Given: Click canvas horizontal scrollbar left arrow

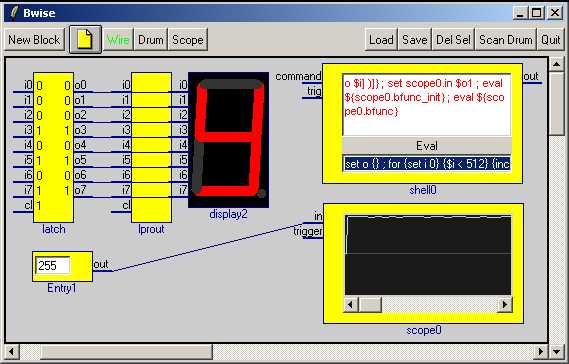Looking at the screenshot, I should tap(12, 351).
